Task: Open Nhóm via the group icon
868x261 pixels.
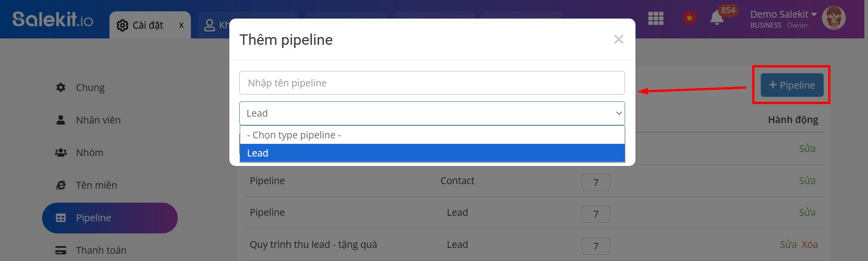Action: click(x=61, y=152)
